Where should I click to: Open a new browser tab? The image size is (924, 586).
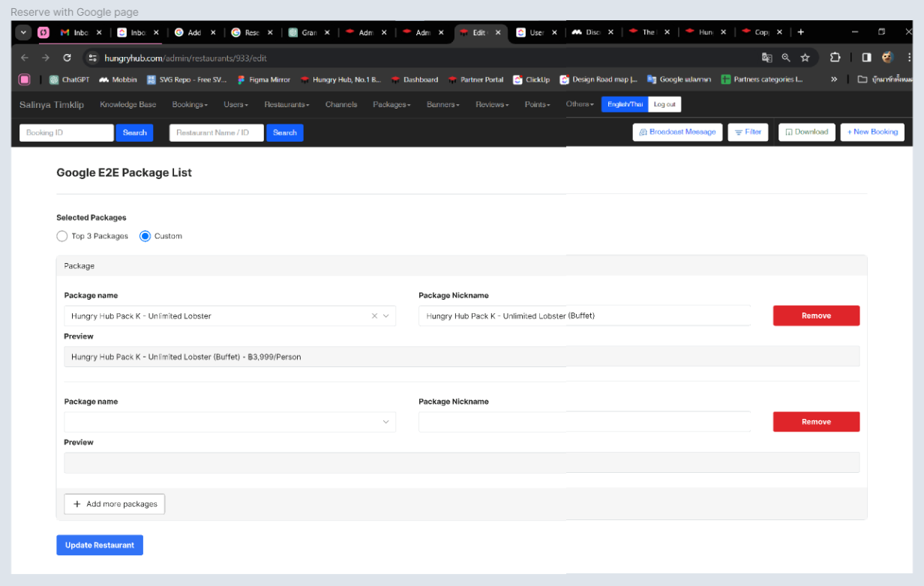coord(801,32)
